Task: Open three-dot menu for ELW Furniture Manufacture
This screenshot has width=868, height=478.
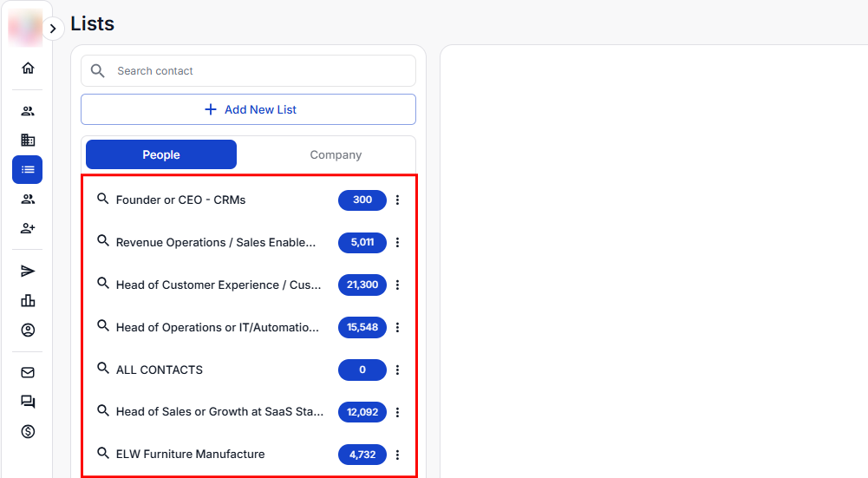Action: [398, 455]
